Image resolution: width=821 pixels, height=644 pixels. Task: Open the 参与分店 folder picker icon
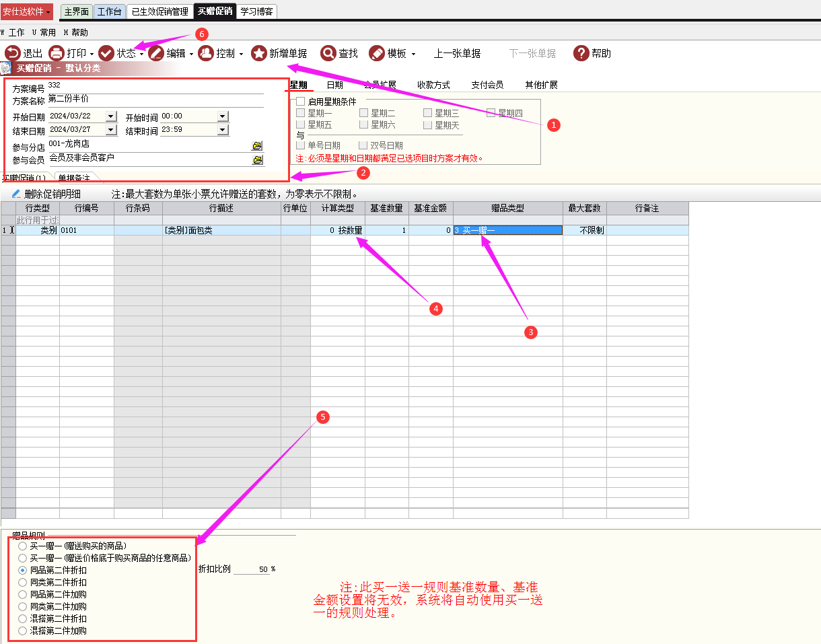(x=257, y=145)
